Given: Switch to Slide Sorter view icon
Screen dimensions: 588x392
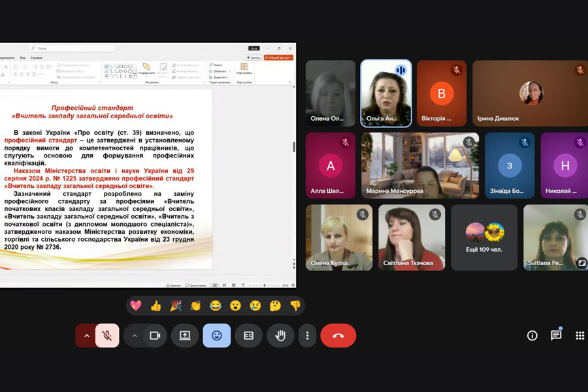Looking at the screenshot, I should click(224, 286).
